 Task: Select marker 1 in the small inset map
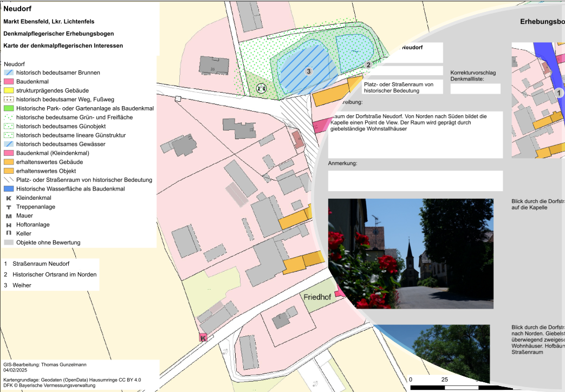click(x=560, y=93)
